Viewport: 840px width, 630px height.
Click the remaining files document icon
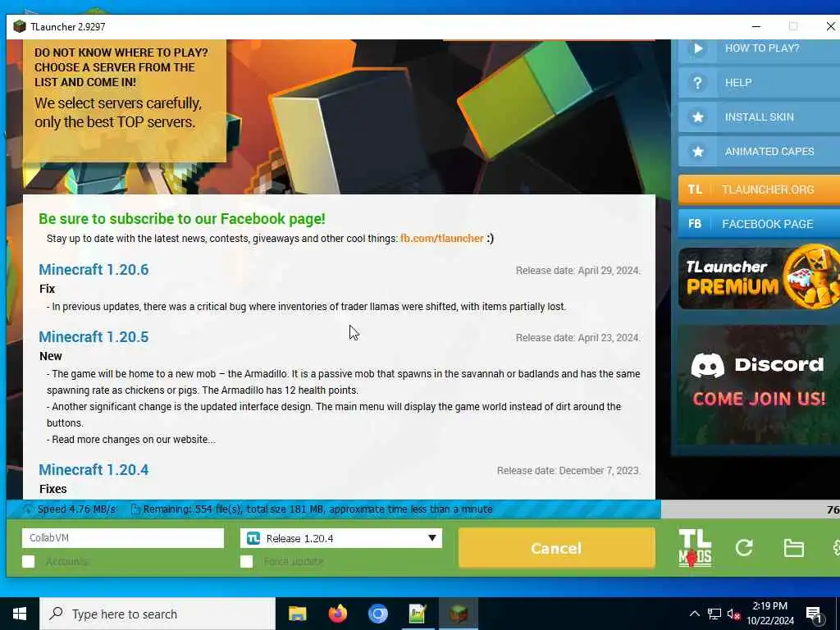135,509
